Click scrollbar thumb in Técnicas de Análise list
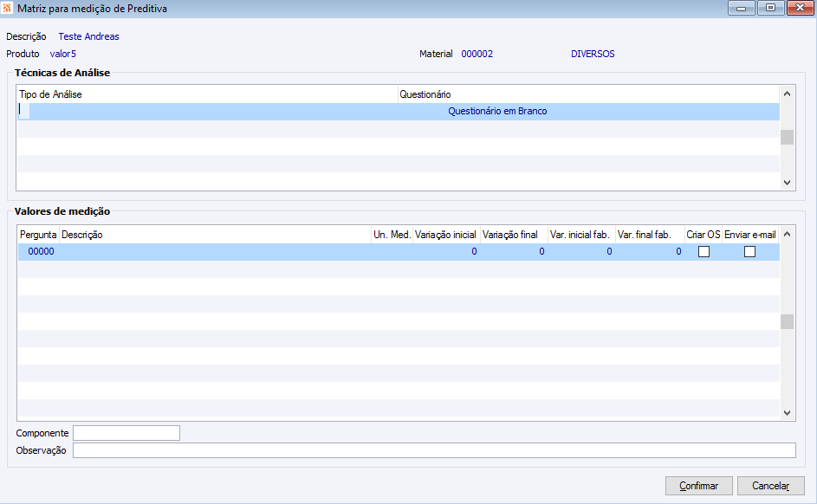 point(787,138)
